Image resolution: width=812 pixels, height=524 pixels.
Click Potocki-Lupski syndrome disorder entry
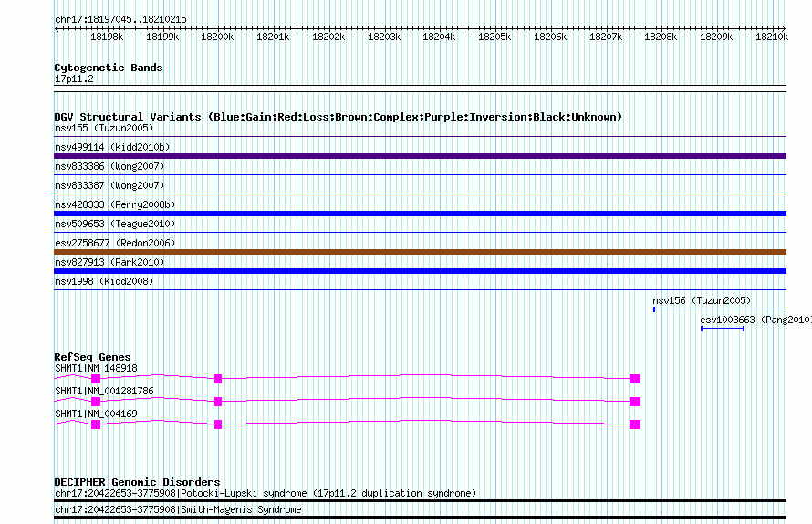[265, 494]
